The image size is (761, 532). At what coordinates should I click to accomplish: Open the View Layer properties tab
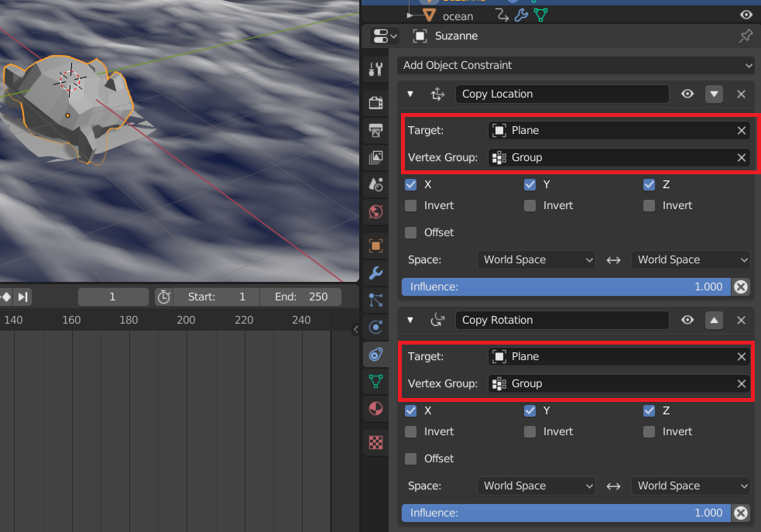[375, 157]
